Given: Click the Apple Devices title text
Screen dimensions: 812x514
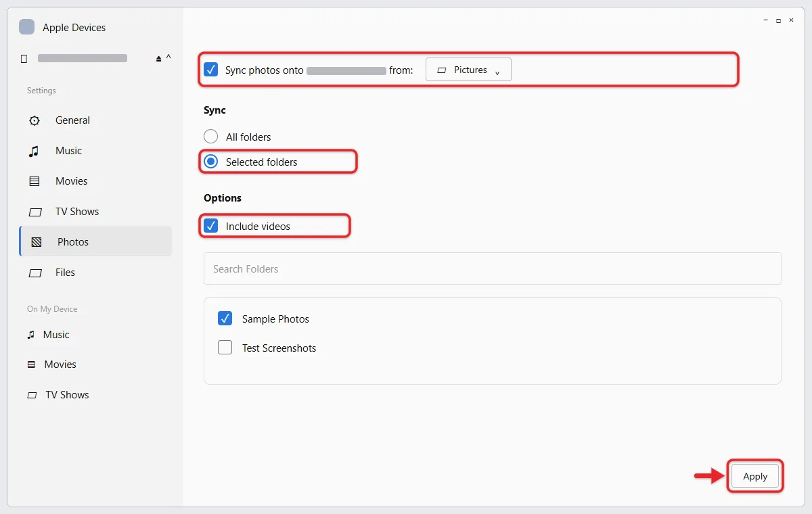Looking at the screenshot, I should 74,28.
